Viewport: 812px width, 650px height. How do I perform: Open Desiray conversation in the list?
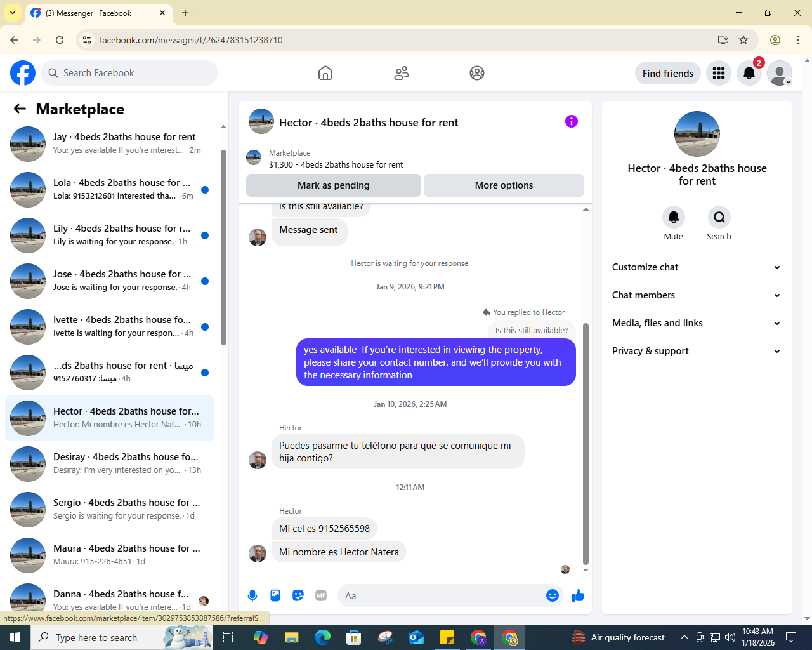[x=109, y=464]
